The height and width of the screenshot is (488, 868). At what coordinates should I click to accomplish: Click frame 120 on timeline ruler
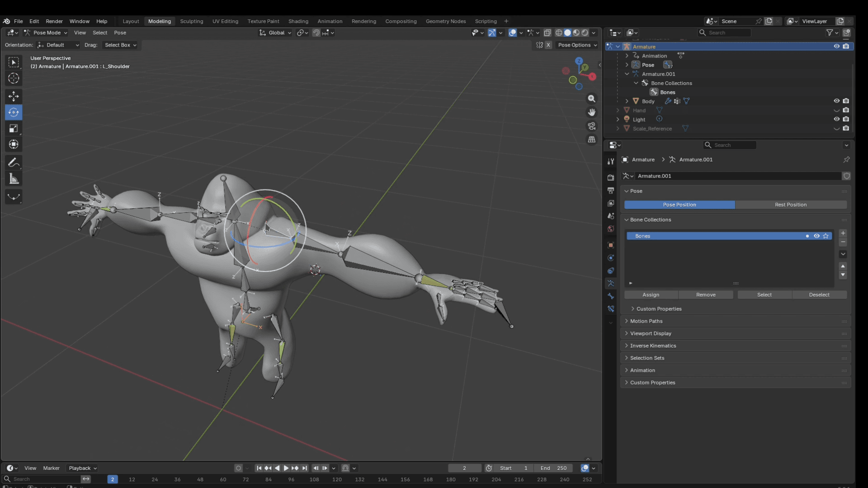tap(337, 479)
